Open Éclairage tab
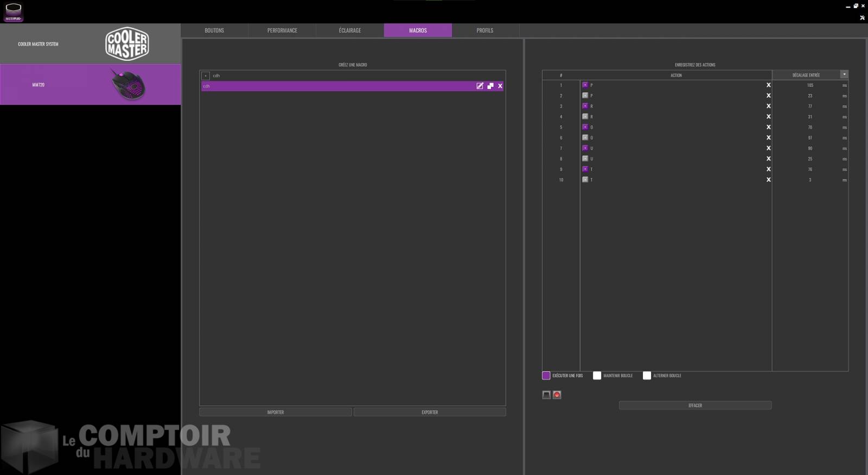The height and width of the screenshot is (475, 868). pos(350,30)
